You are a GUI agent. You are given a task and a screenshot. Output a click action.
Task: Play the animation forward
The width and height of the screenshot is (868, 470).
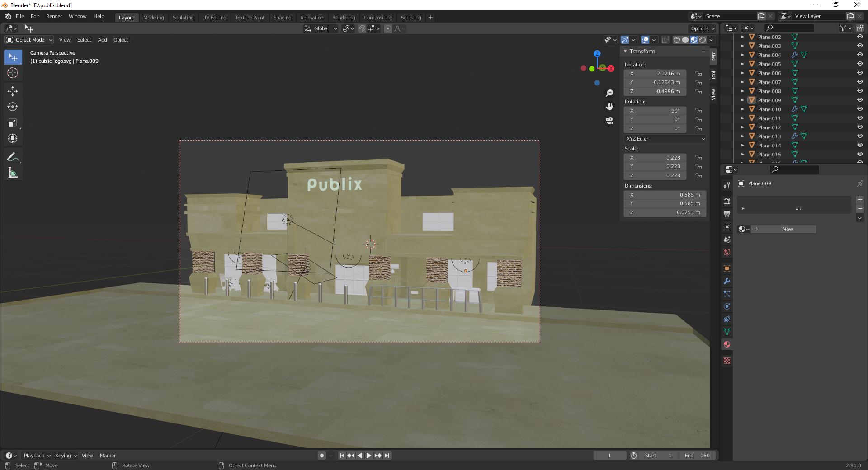click(x=368, y=456)
